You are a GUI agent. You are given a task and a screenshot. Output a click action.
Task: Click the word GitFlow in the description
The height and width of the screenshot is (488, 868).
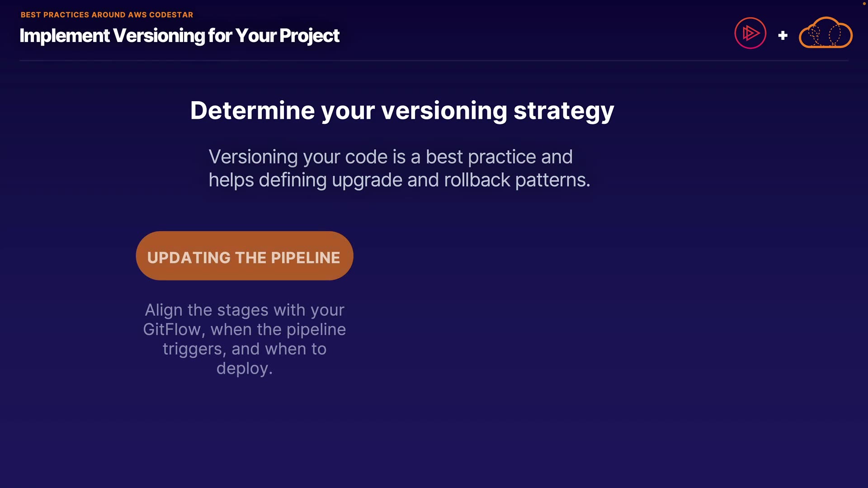(172, 329)
